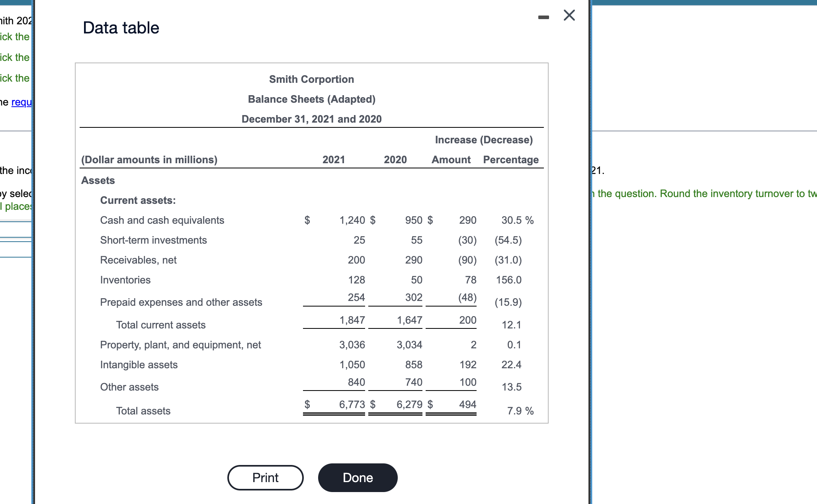
Task: Click the 7.9 % total assets percentage
Action: tap(520, 411)
